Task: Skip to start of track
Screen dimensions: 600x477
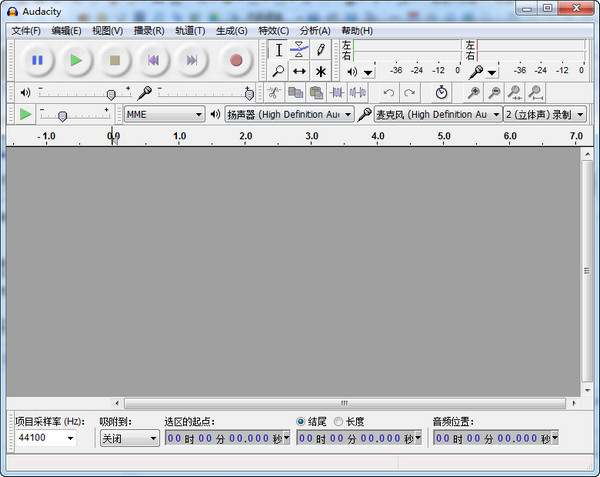Action: [x=153, y=60]
